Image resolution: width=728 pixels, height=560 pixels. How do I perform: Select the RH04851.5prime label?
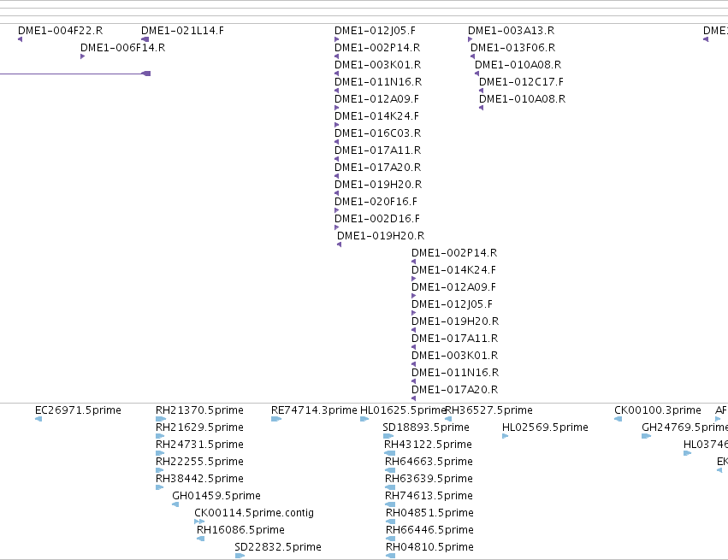[x=430, y=513]
